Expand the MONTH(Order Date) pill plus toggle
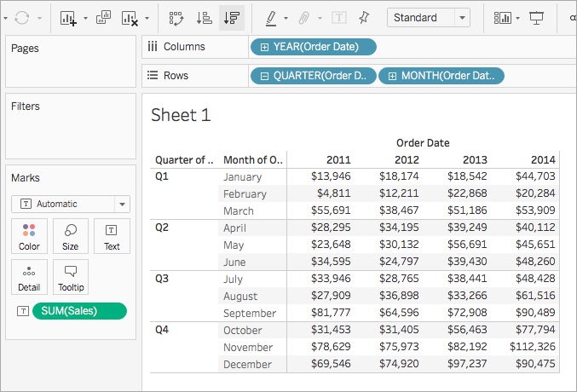 [392, 76]
